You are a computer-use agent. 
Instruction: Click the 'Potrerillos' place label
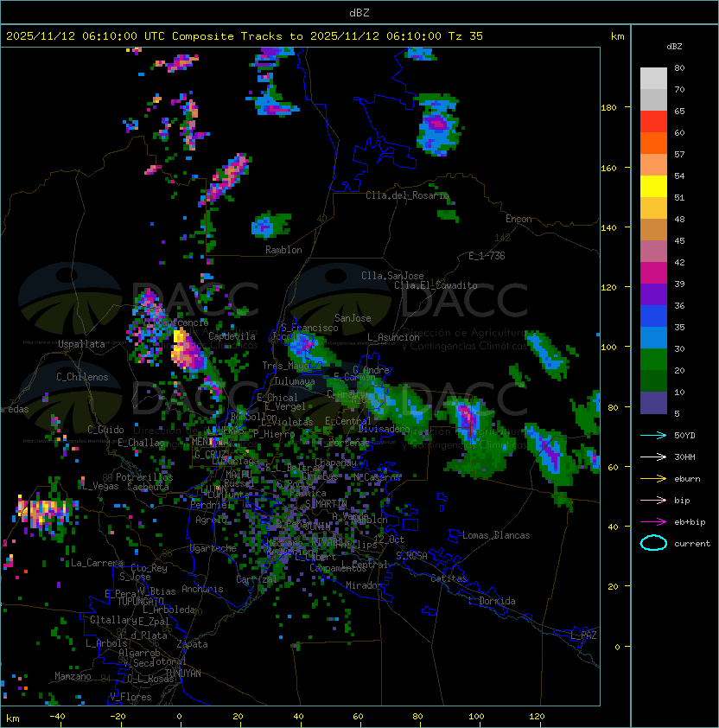144,477
